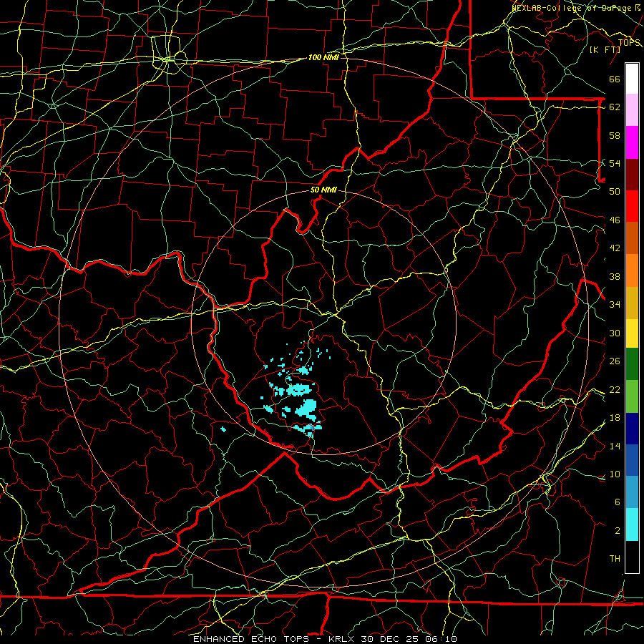Screen dimensions: 644x644
Task: Click the "100 NMI" range ring label
Action: (323, 57)
